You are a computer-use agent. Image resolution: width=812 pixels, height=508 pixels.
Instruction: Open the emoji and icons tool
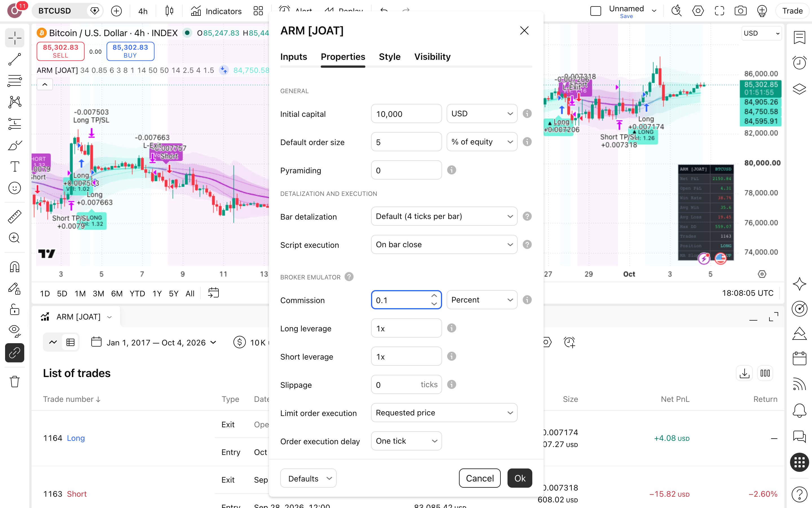14,188
